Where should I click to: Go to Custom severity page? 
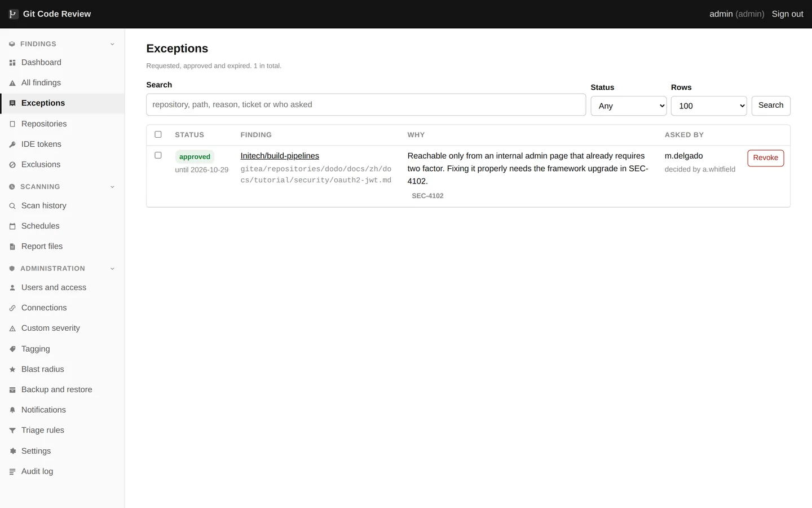pyautogui.click(x=62, y=329)
